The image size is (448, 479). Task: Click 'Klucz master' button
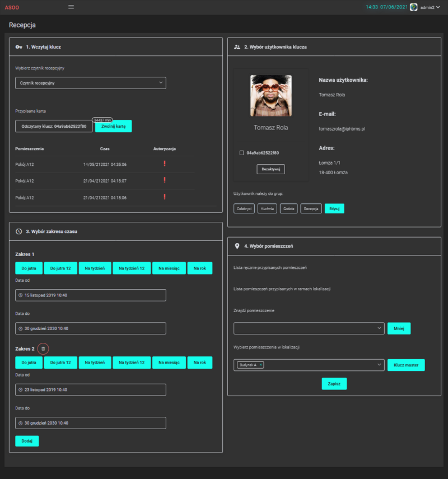pyautogui.click(x=406, y=365)
